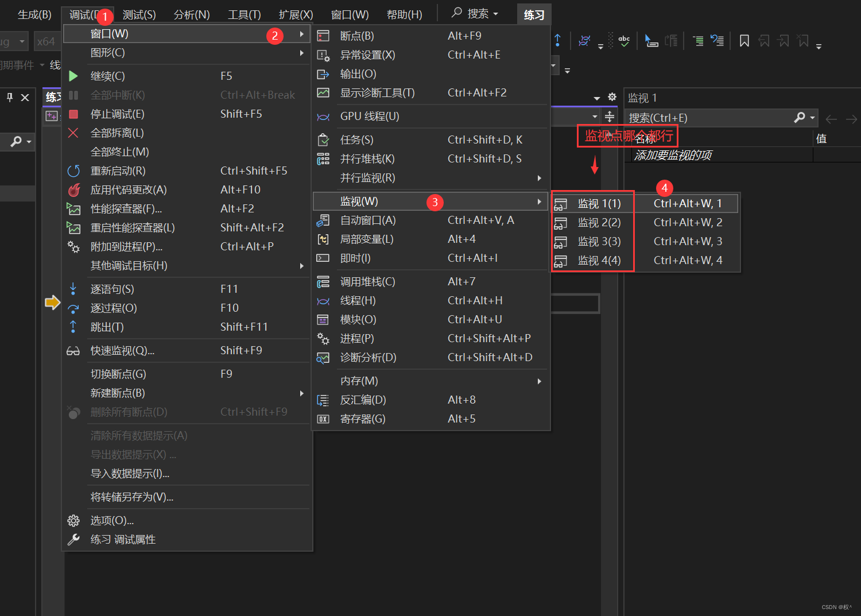861x616 pixels.
Task: Open the Test (测试) menu
Action: pos(139,14)
